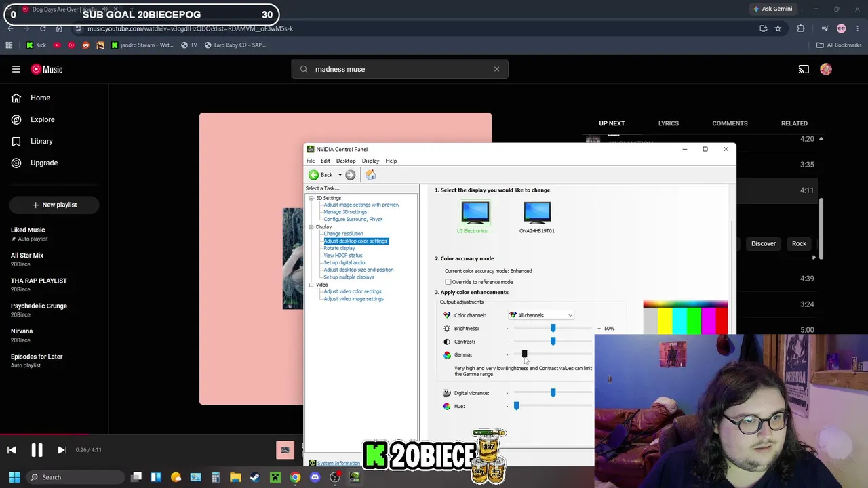Select the ONA24HB19T01 display icon

537,213
